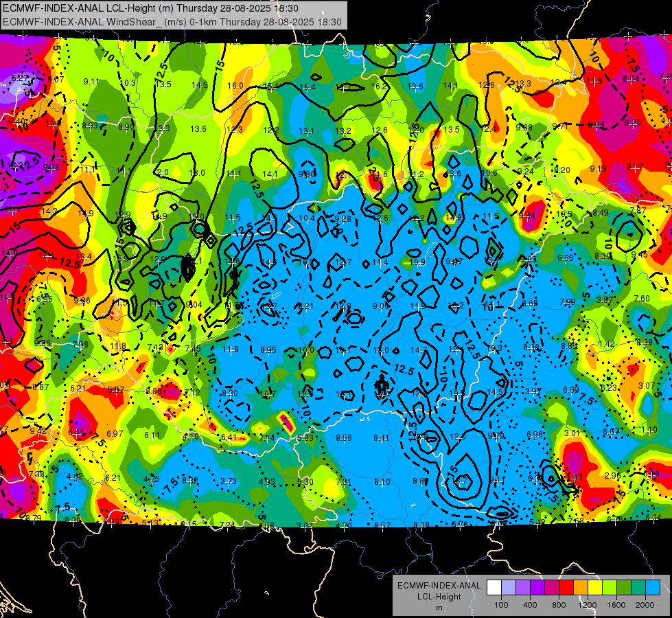Click the grid value 1.42
The height and width of the screenshot is (618, 672).
tap(607, 344)
